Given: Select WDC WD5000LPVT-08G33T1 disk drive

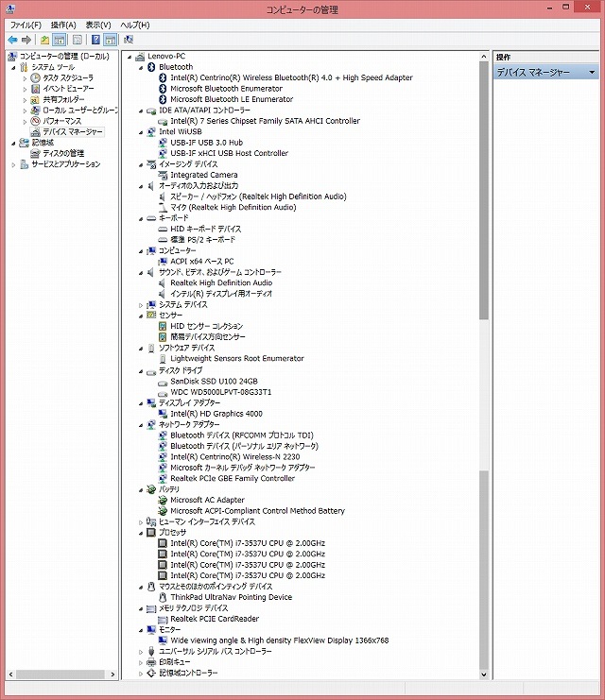Looking at the screenshot, I should pos(221,392).
